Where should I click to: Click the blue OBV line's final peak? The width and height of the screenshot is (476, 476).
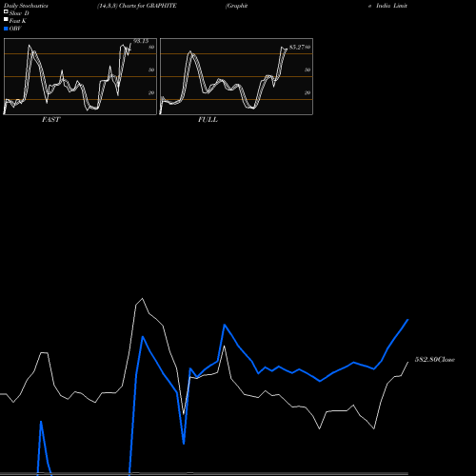(x=407, y=320)
